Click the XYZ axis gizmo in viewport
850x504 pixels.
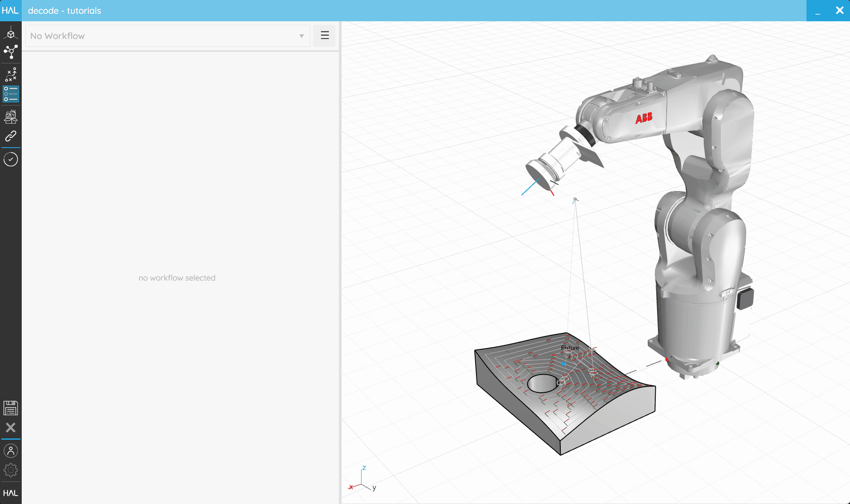[x=362, y=480]
